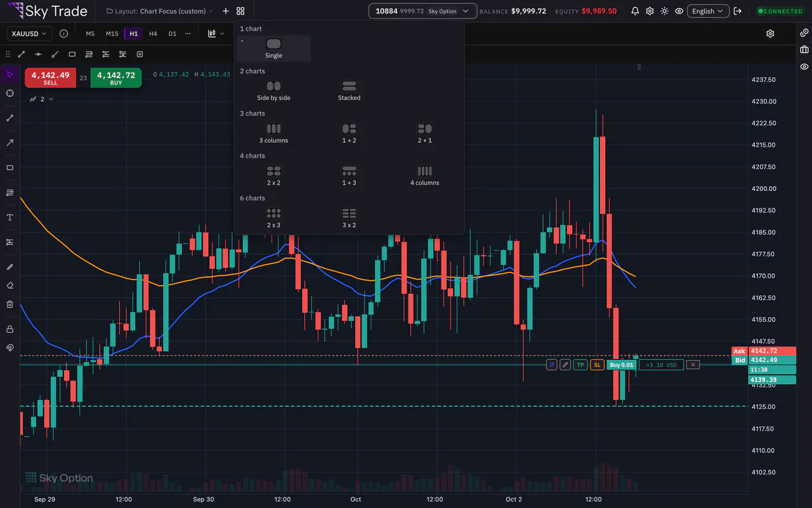Click the trash delete drawings icon

(10, 304)
